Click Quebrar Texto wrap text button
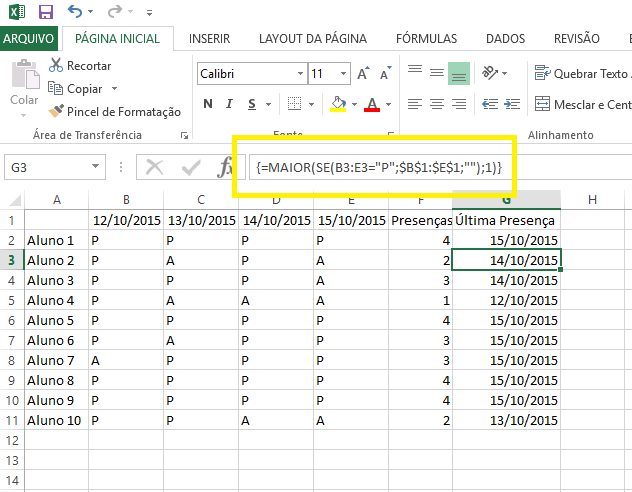 [581, 73]
